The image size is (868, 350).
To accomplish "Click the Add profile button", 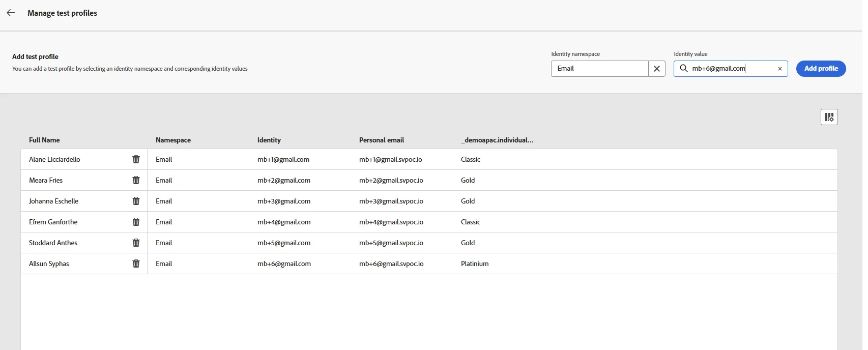I will pyautogui.click(x=821, y=69).
